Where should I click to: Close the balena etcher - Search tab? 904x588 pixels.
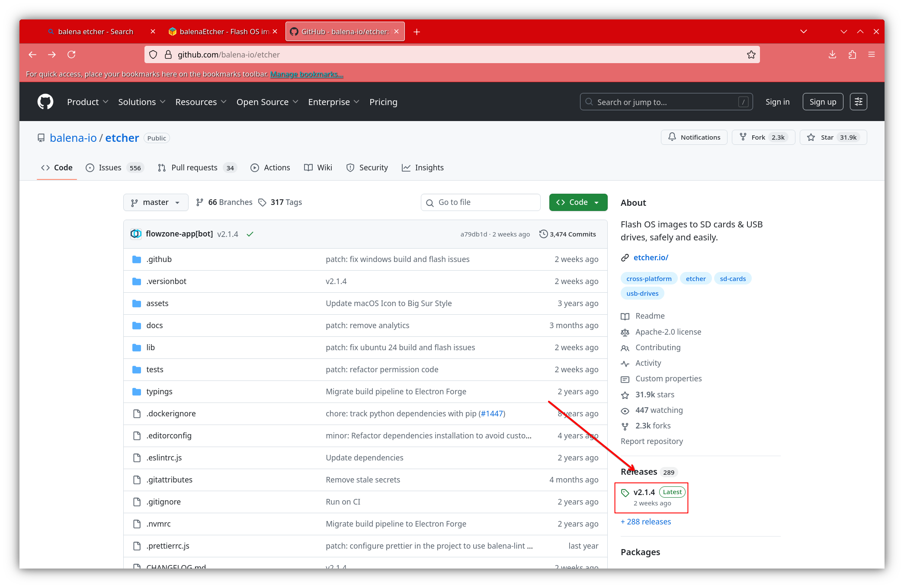click(153, 32)
